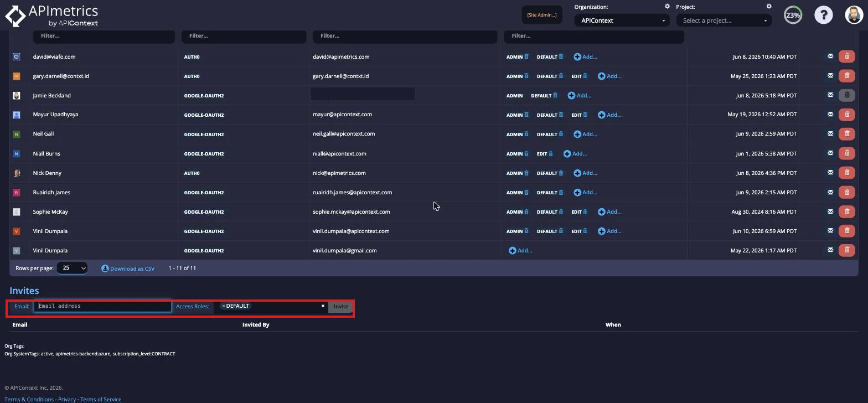Image resolution: width=868 pixels, height=403 pixels.
Task: Remove EDIT role from Niall Burns
Action: tap(550, 153)
